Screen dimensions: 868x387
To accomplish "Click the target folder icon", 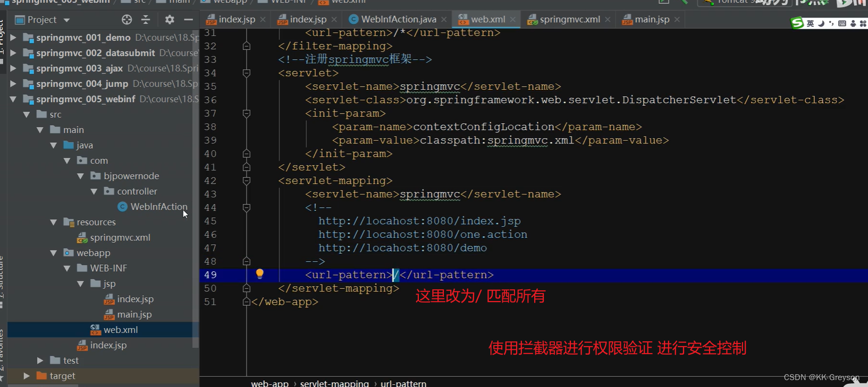I will [x=41, y=376].
